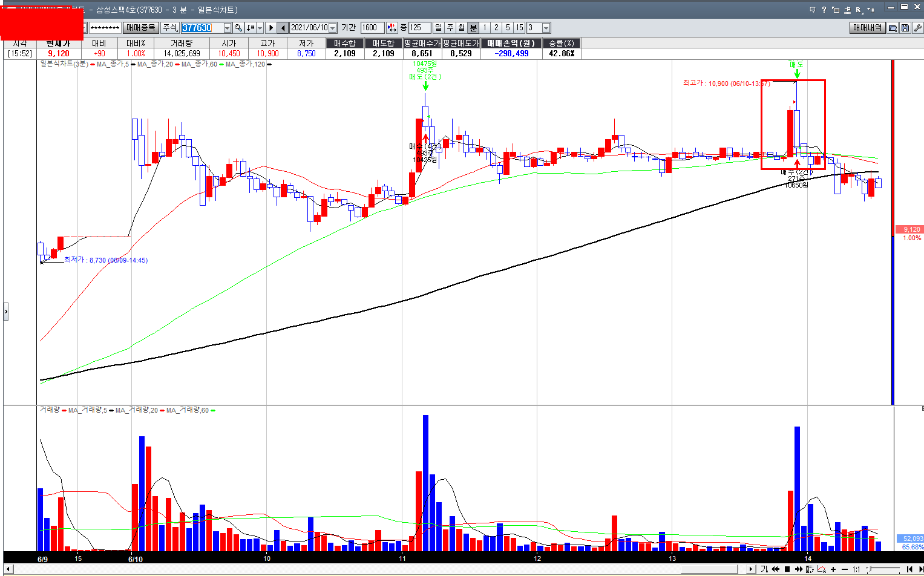This screenshot has height=576, width=924.
Task: Select 5 minute interval button
Action: coord(508,28)
